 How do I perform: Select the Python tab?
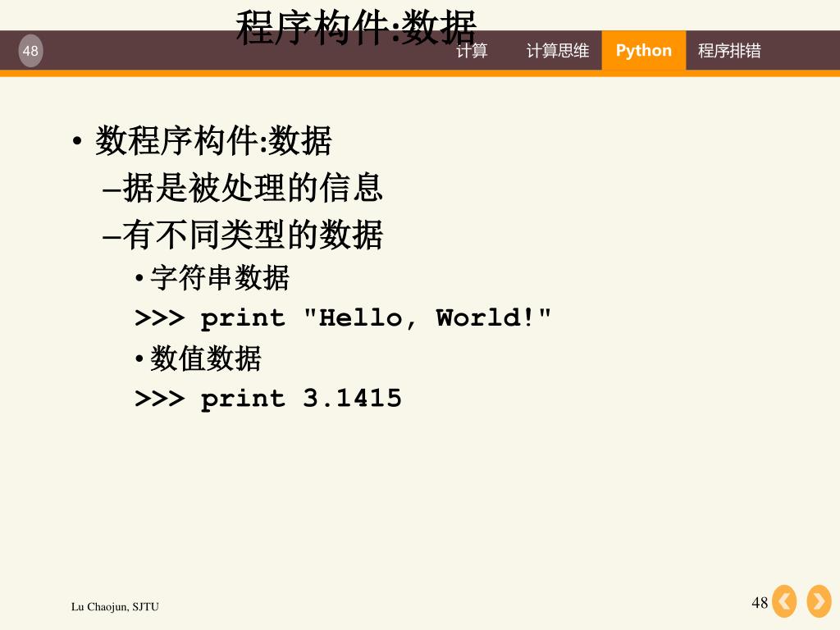(x=643, y=50)
